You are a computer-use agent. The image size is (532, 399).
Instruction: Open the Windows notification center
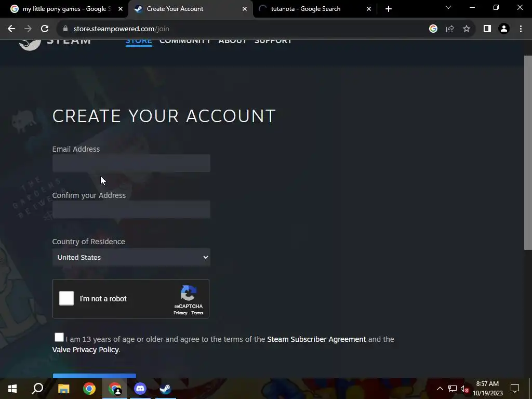[x=515, y=389]
